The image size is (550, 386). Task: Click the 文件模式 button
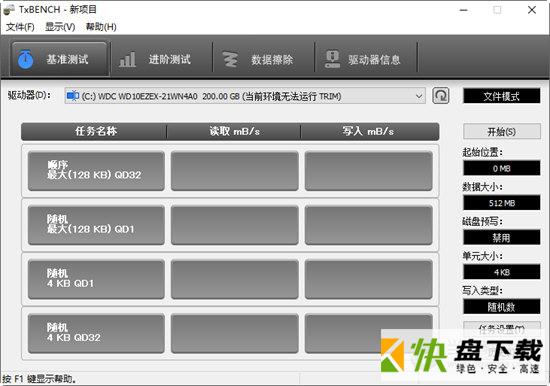(x=502, y=96)
